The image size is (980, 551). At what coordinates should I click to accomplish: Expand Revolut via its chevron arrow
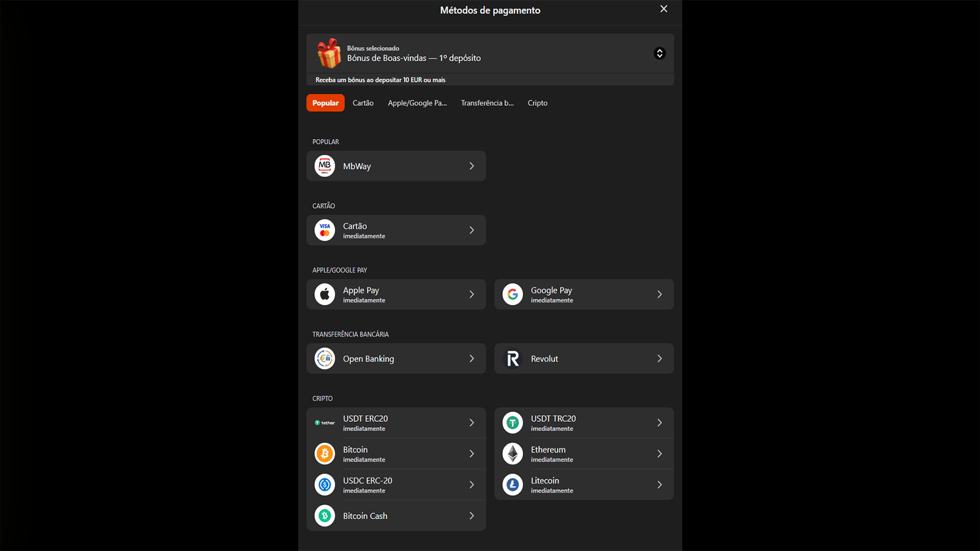pos(660,359)
